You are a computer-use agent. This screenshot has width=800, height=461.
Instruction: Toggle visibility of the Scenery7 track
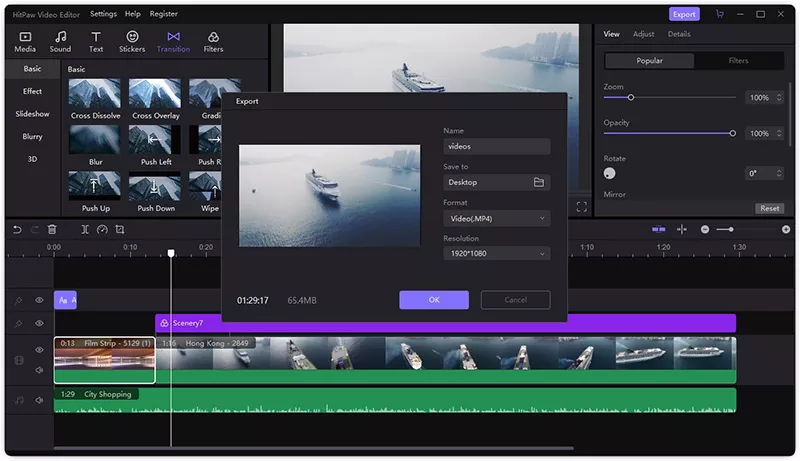point(40,323)
